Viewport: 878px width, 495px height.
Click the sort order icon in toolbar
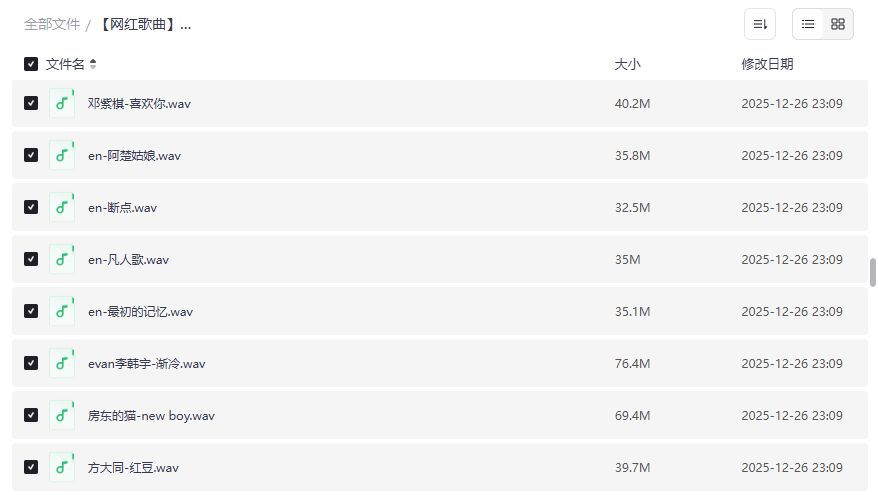pos(760,24)
